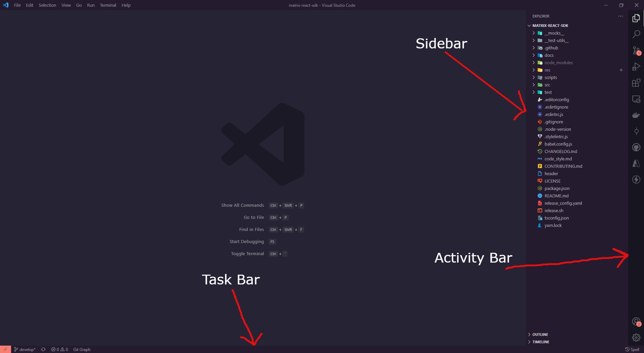Open tsconfig.json file
This screenshot has width=644, height=353.
click(x=577, y=218)
